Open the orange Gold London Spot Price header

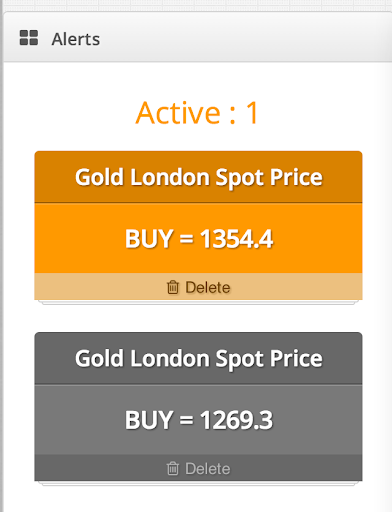tap(198, 177)
